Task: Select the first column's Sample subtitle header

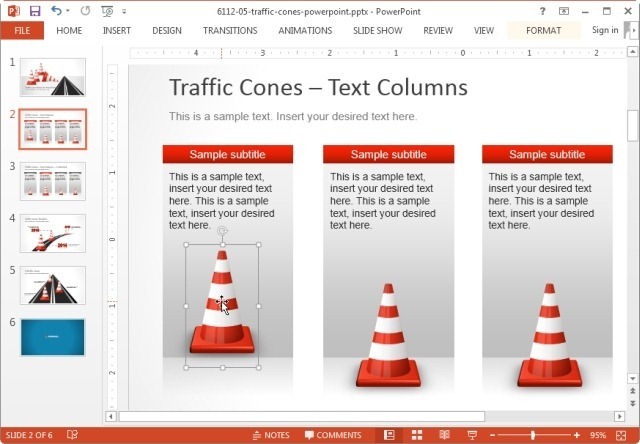Action: (x=228, y=154)
